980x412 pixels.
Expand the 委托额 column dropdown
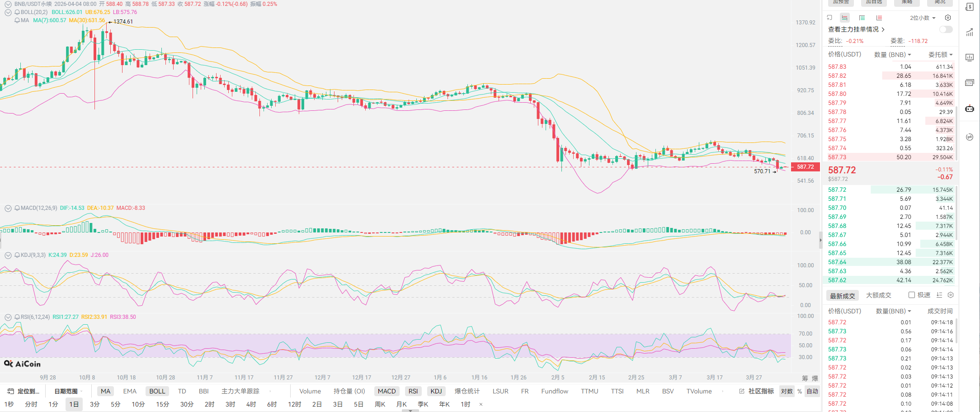point(940,55)
